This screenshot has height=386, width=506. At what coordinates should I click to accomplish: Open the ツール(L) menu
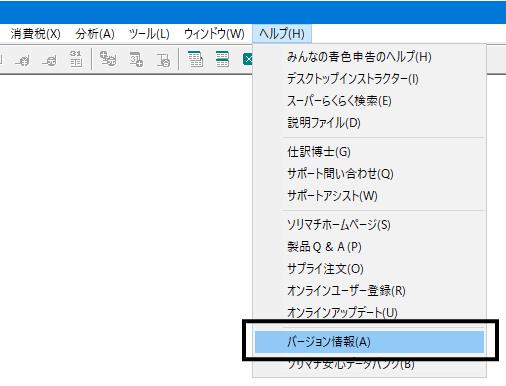[x=149, y=34]
